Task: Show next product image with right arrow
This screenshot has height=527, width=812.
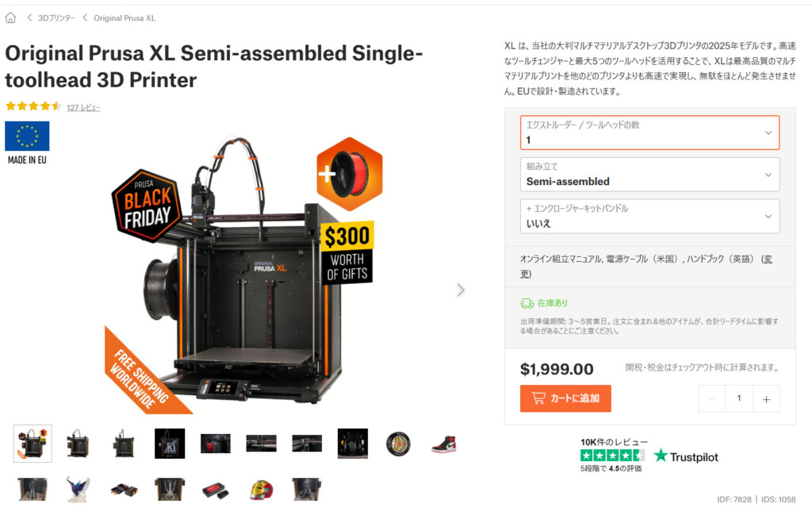Action: coord(461,290)
